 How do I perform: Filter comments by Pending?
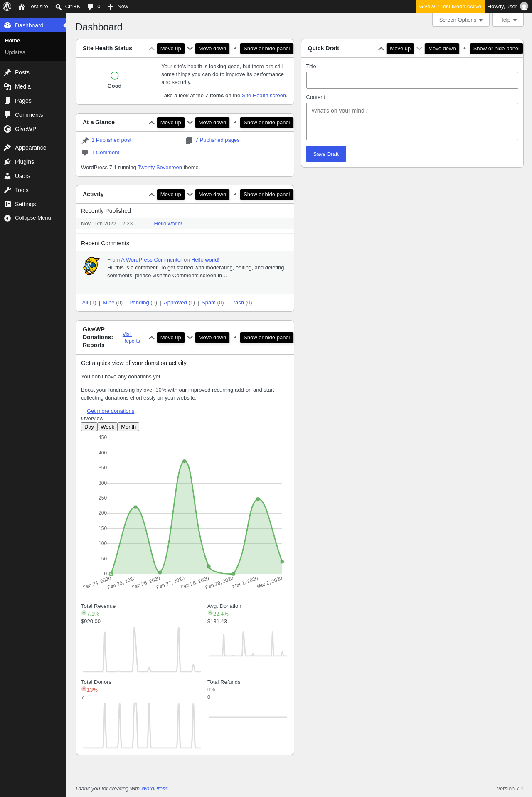click(139, 303)
